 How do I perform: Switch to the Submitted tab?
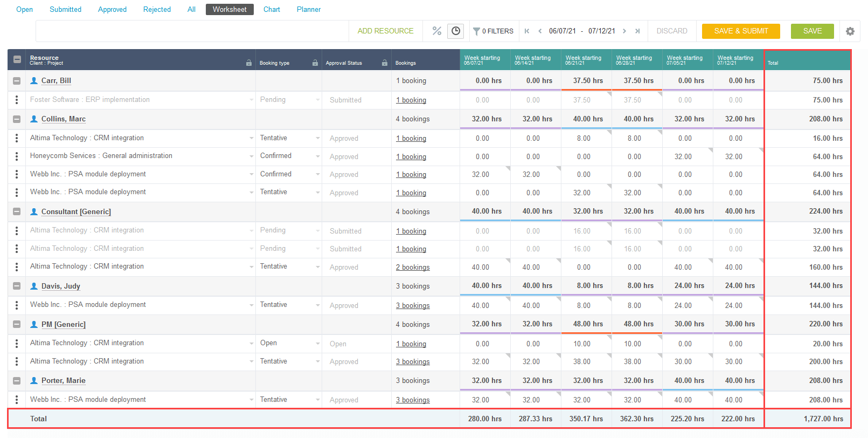coord(65,9)
